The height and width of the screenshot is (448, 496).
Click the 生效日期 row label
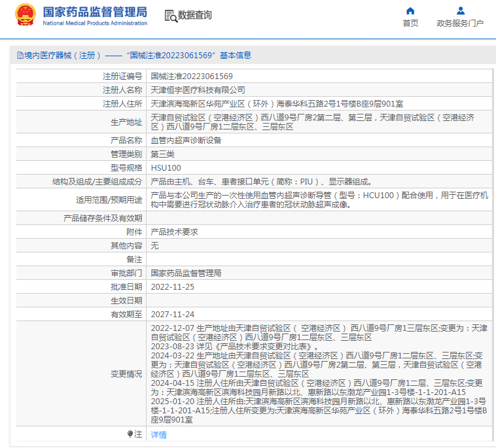point(126,301)
